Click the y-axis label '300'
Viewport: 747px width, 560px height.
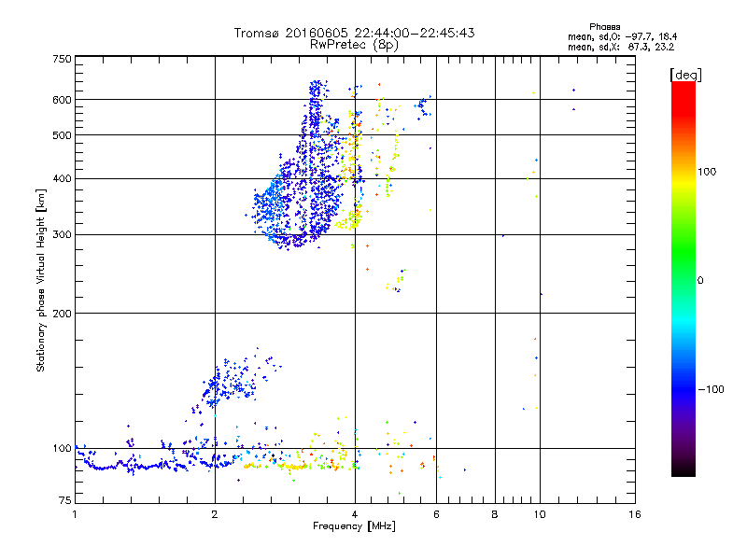[62, 235]
